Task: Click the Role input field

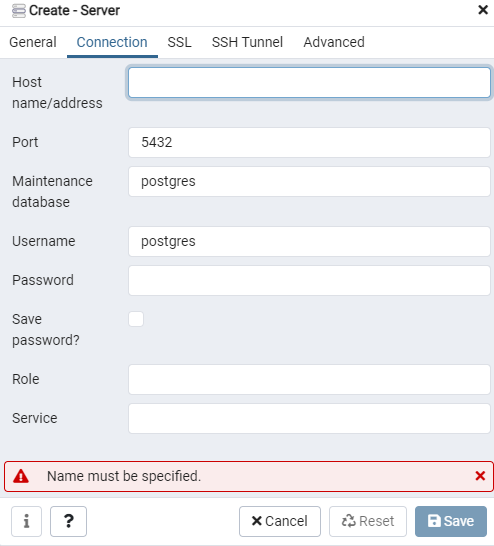Action: tap(309, 379)
